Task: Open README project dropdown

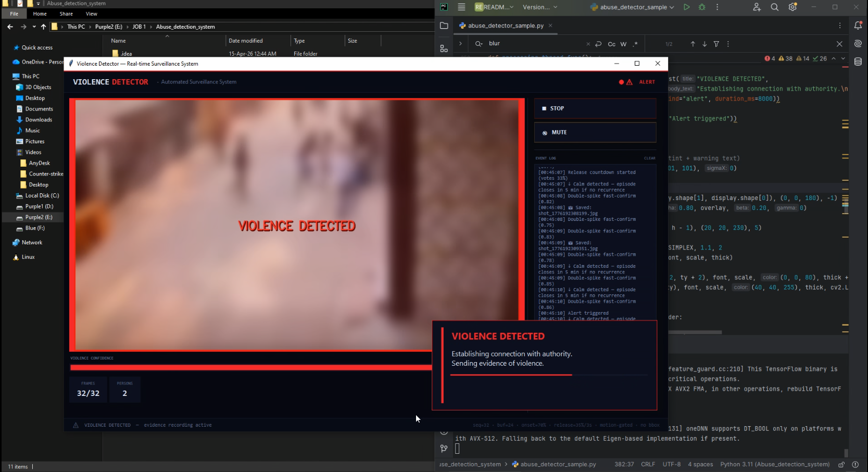Action: 494,7
